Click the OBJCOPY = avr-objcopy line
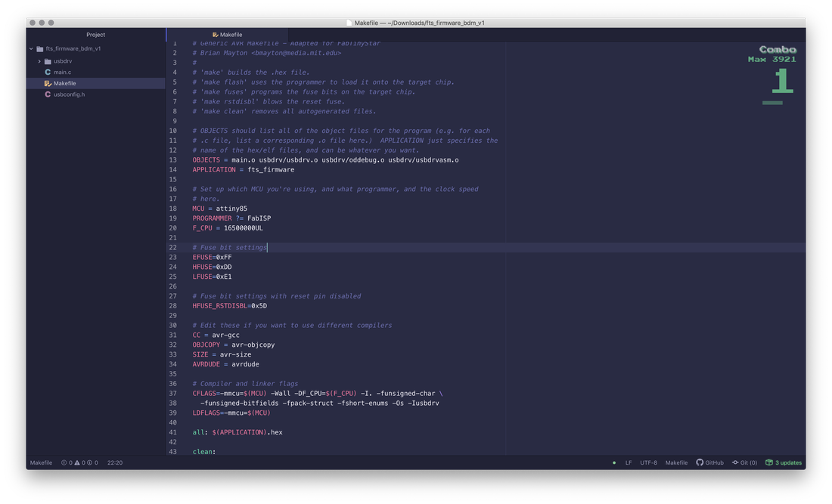 (234, 345)
